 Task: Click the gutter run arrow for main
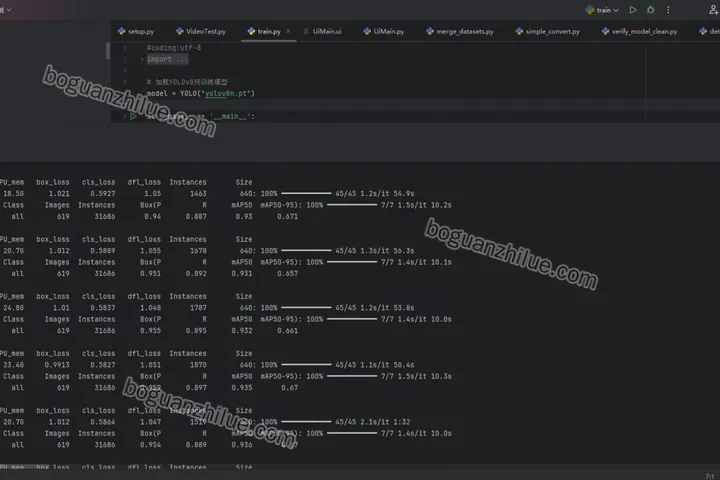point(133,116)
